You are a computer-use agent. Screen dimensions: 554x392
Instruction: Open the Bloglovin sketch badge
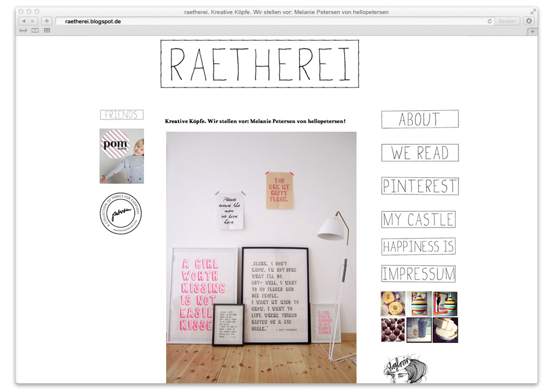pyautogui.click(x=405, y=369)
